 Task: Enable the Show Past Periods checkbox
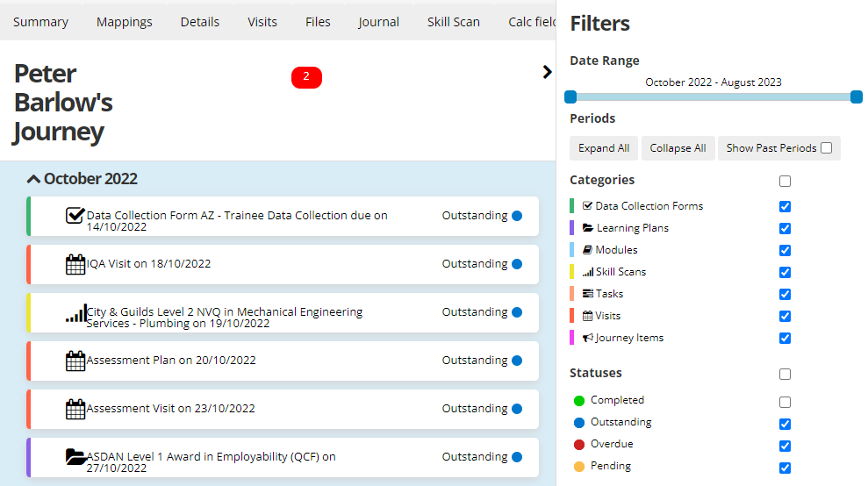tap(826, 148)
